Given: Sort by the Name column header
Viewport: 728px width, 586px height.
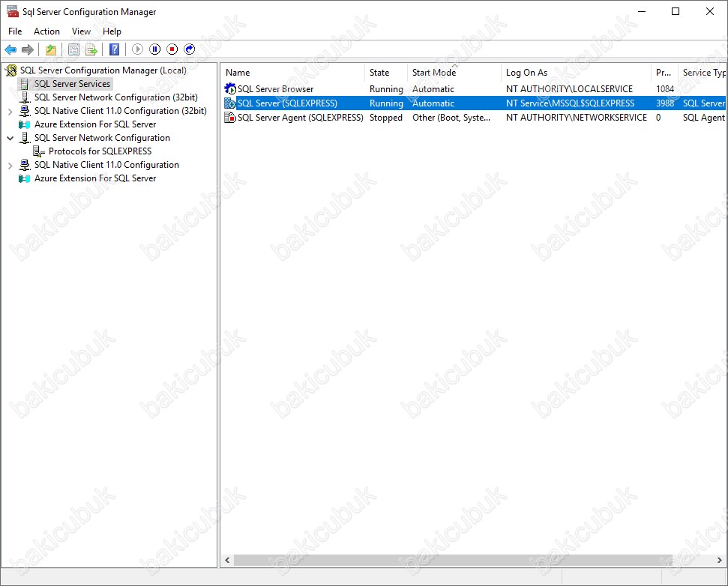Looking at the screenshot, I should tap(293, 73).
